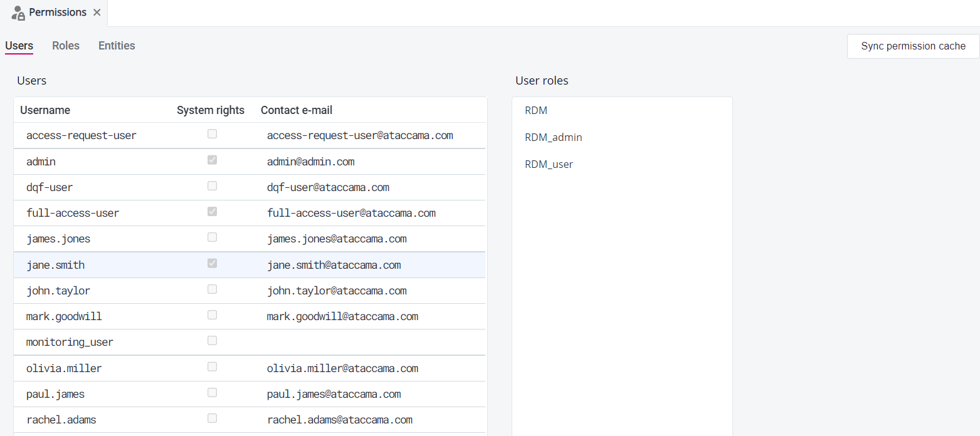Viewport: 980px width, 436px height.
Task: Switch to the Entities tab
Action: click(116, 45)
